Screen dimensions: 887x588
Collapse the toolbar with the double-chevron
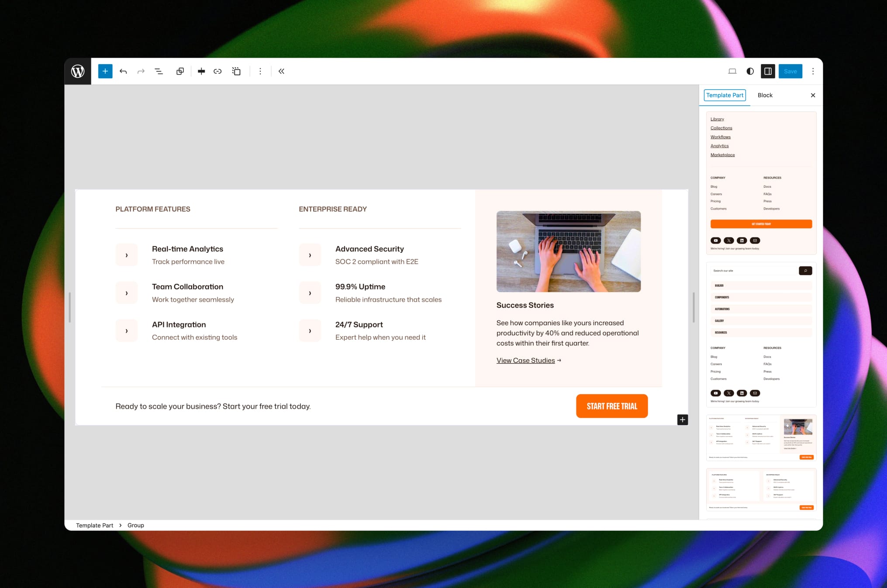pyautogui.click(x=281, y=71)
